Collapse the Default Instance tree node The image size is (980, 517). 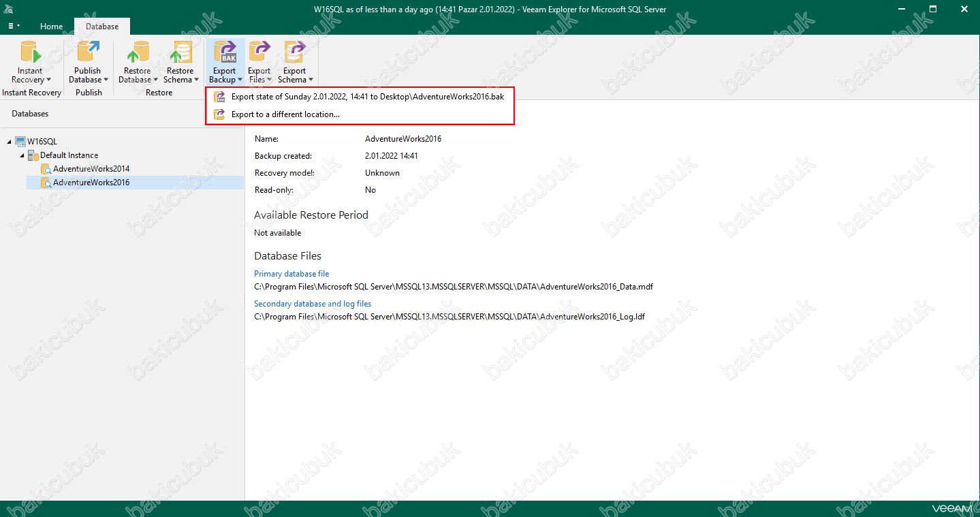pos(22,155)
